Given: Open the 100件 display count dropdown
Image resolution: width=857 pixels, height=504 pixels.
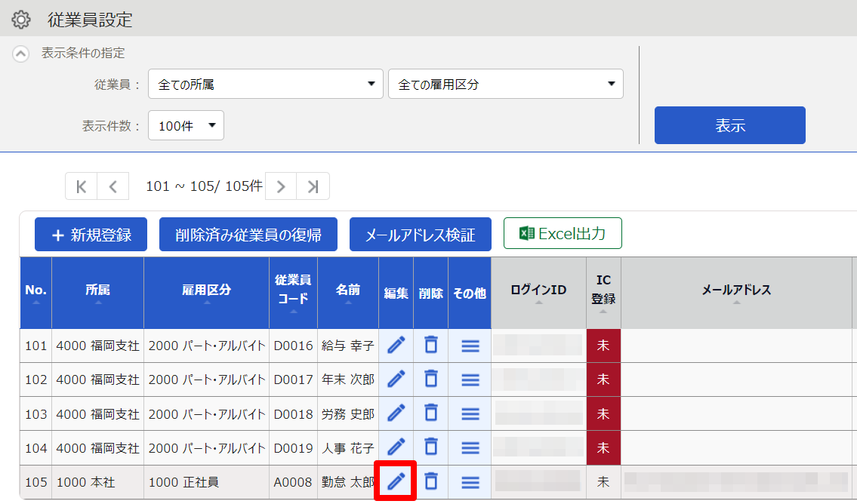Looking at the screenshot, I should [186, 125].
